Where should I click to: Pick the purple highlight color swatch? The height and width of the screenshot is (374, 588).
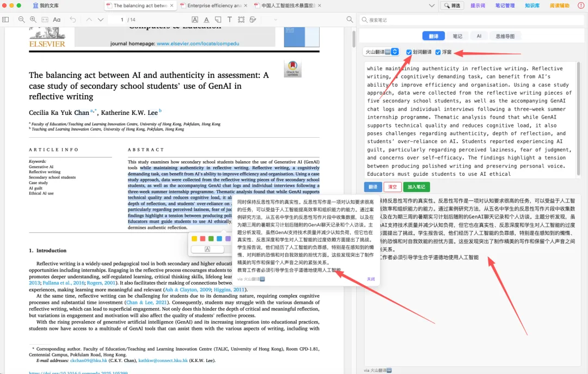pyautogui.click(x=228, y=238)
